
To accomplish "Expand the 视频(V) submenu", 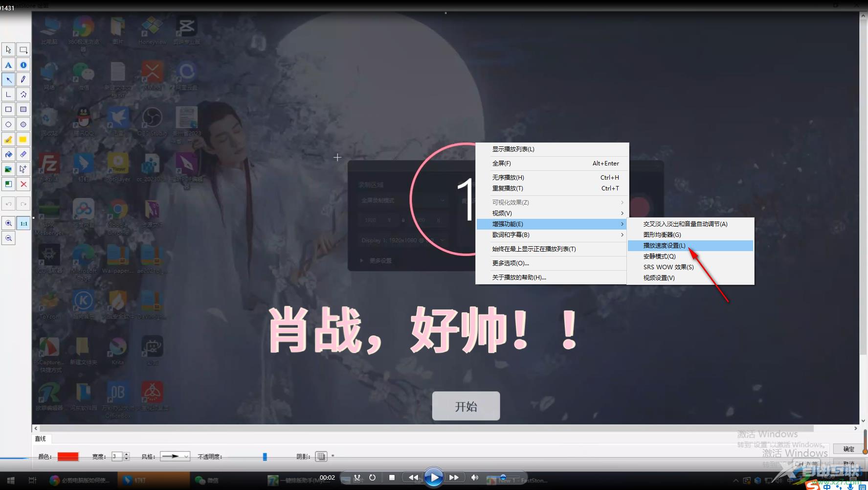I will click(552, 213).
